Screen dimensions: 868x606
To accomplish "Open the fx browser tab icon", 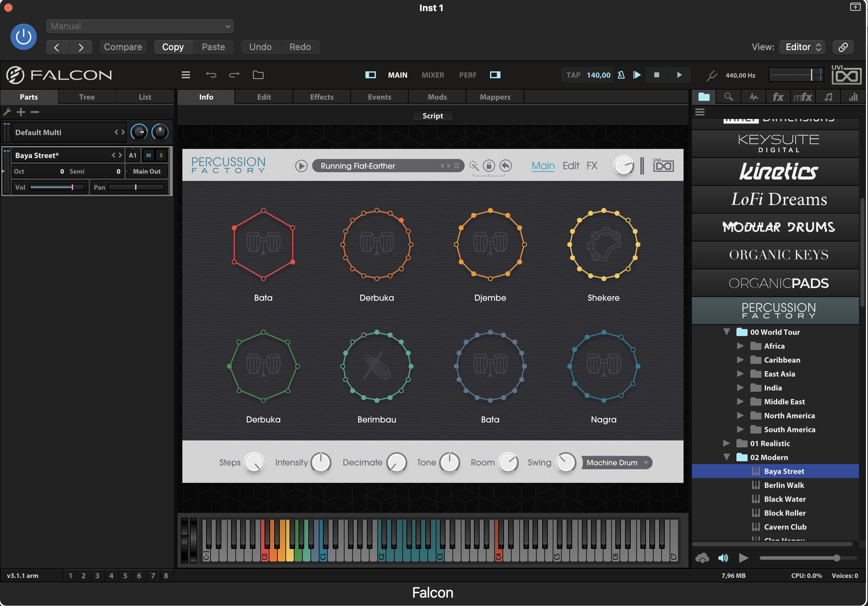I will pyautogui.click(x=778, y=97).
